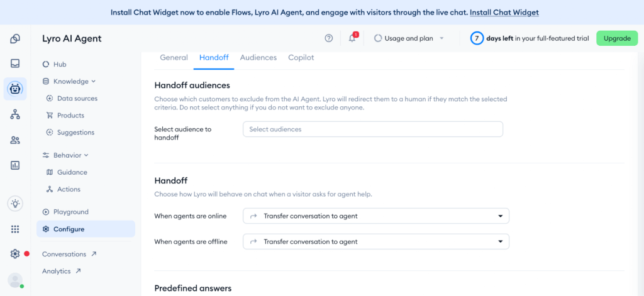The height and width of the screenshot is (296, 644).
Task: Click the notifications bell icon
Action: pyautogui.click(x=352, y=38)
